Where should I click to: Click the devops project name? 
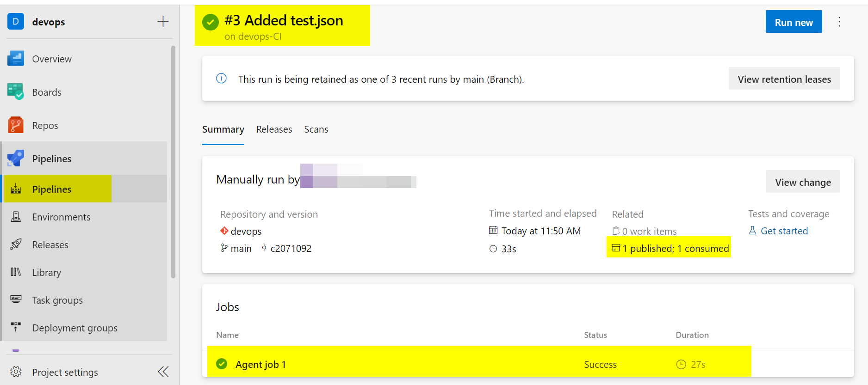49,22
